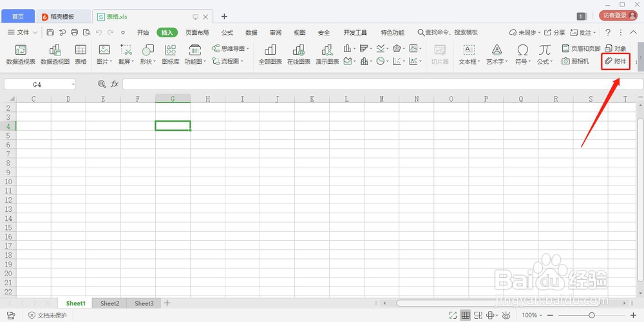This screenshot has height=322, width=644.
Task: Insert an 附件 attachment
Action: (x=616, y=61)
